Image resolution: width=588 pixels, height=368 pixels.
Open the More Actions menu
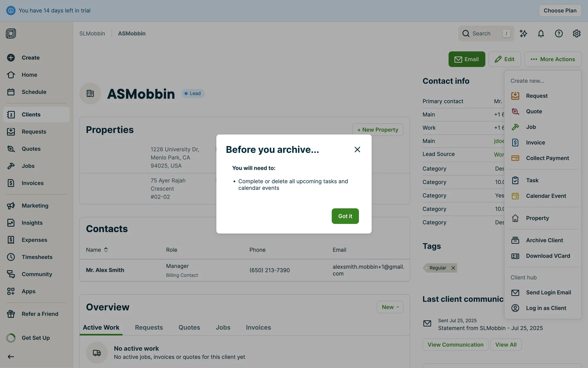tap(552, 59)
